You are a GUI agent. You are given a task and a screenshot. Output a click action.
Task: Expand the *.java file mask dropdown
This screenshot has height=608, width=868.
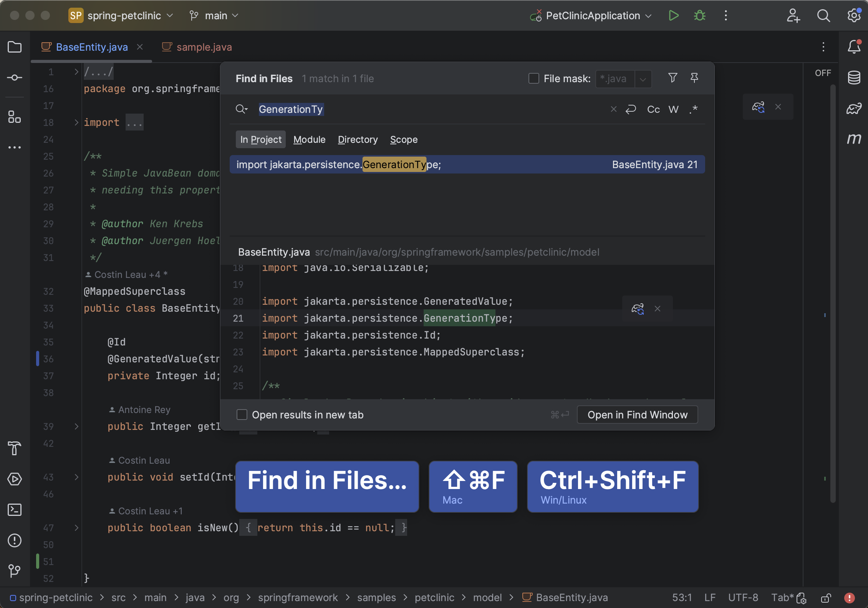[x=643, y=79]
